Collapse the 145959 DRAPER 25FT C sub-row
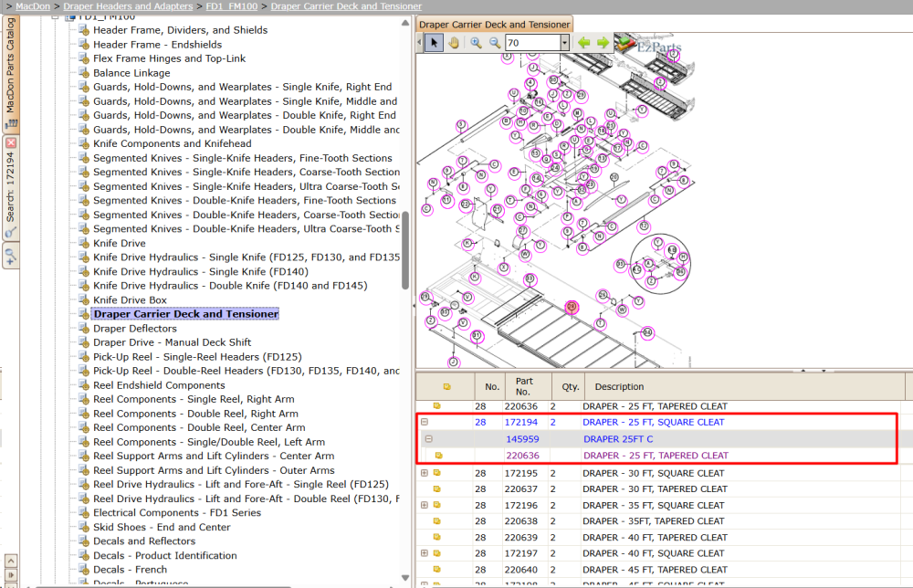This screenshot has width=913, height=588. click(x=429, y=439)
